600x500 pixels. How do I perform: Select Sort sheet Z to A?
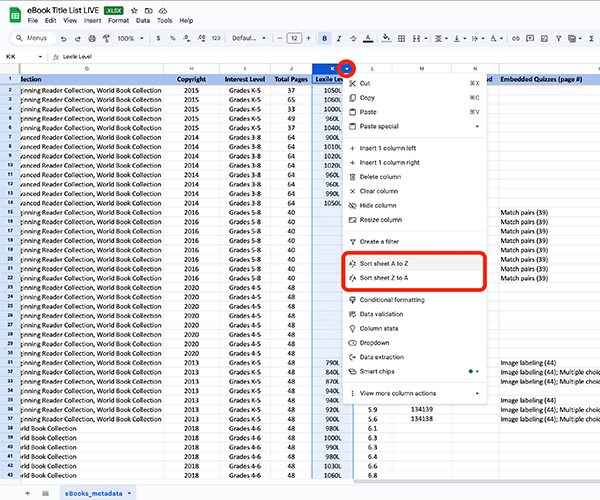[x=414, y=278]
